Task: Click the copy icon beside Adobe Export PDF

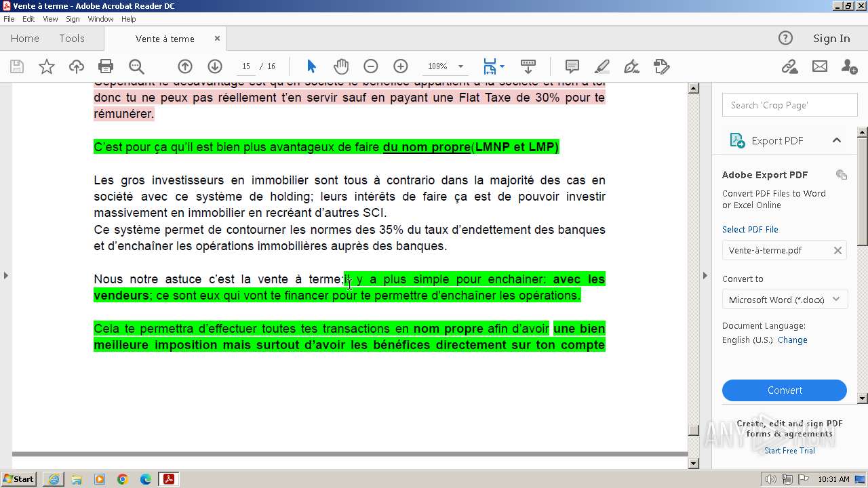Action: (842, 175)
